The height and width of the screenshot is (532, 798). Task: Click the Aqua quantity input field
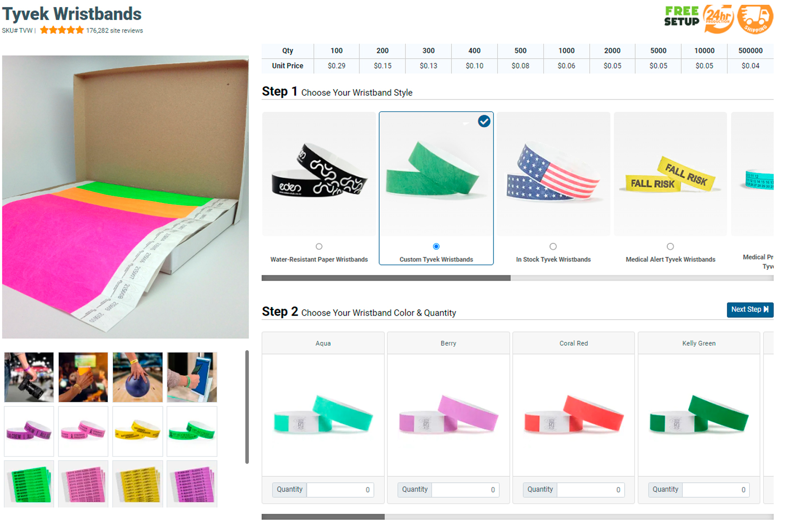[340, 490]
